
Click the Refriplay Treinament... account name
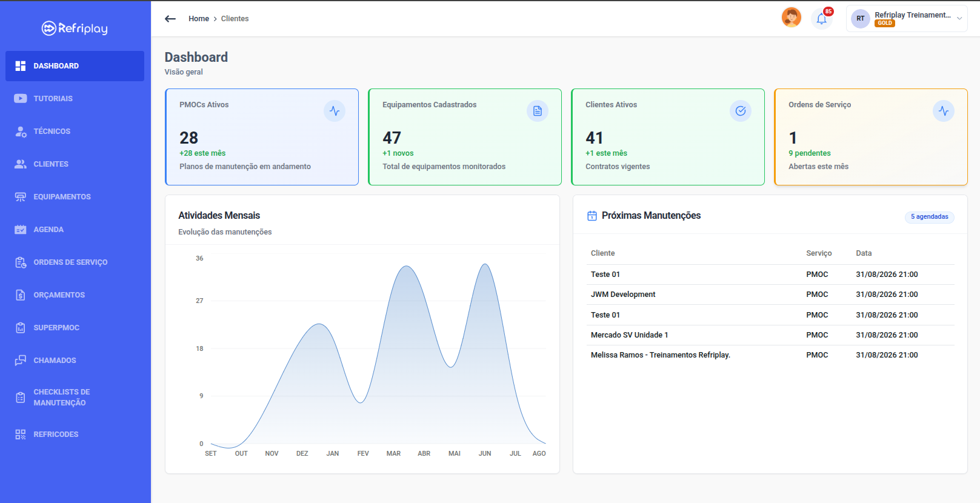(912, 15)
